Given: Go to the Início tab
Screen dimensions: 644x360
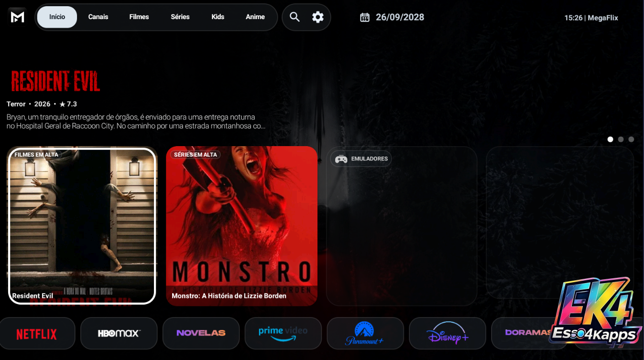Looking at the screenshot, I should (x=57, y=17).
